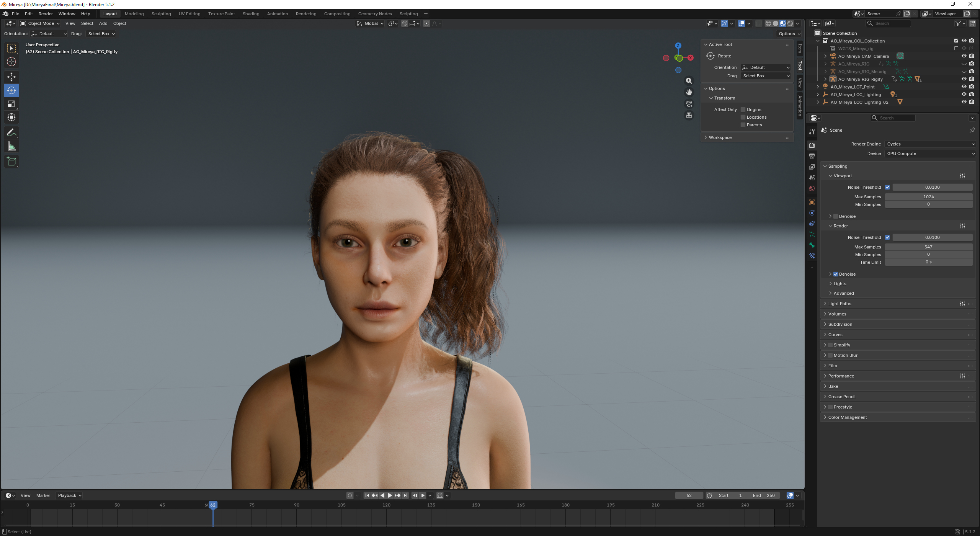Click the Viewport Max Samples field 1024
This screenshot has height=536, width=980.
[928, 197]
